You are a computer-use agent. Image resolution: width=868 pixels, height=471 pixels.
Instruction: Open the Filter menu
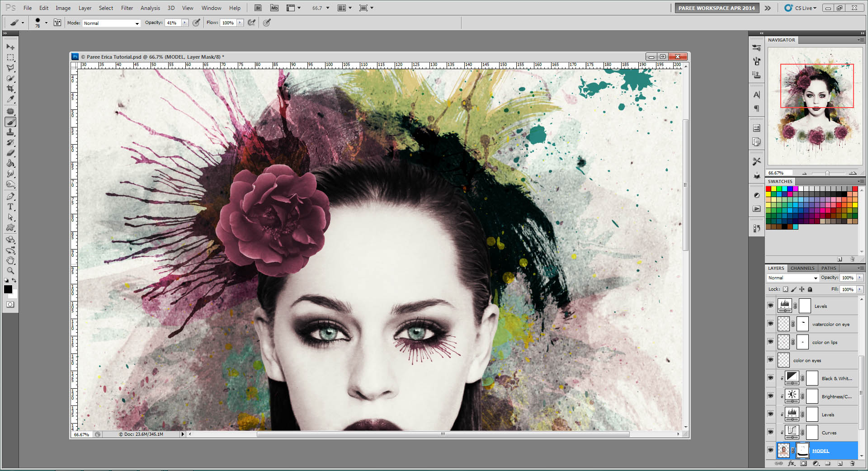coord(127,8)
